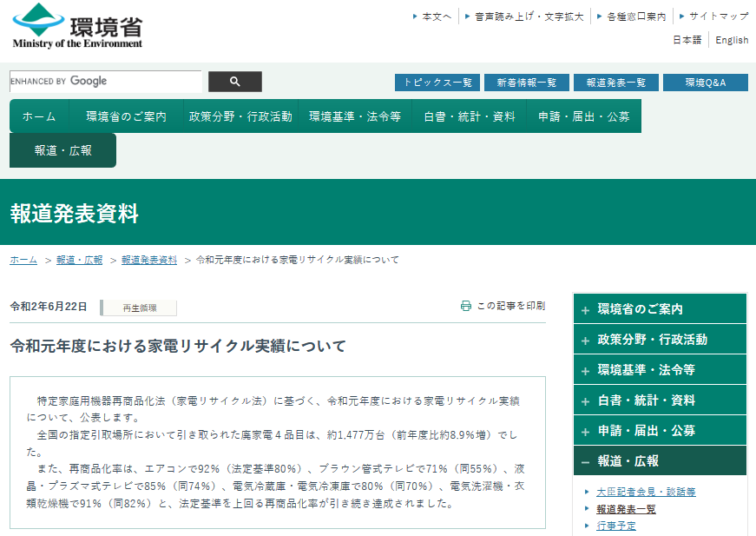This screenshot has width=756, height=536.
Task: Click the 再生循環 category tag
Action: tap(139, 308)
